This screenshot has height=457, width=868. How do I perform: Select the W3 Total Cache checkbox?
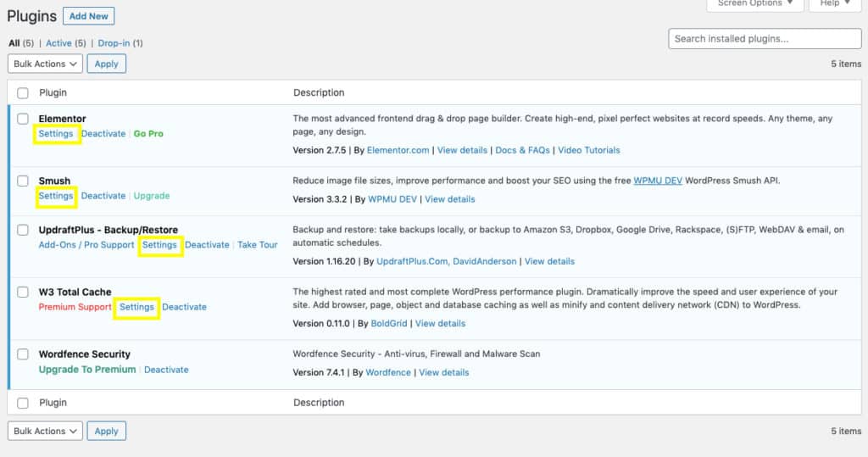coord(23,292)
